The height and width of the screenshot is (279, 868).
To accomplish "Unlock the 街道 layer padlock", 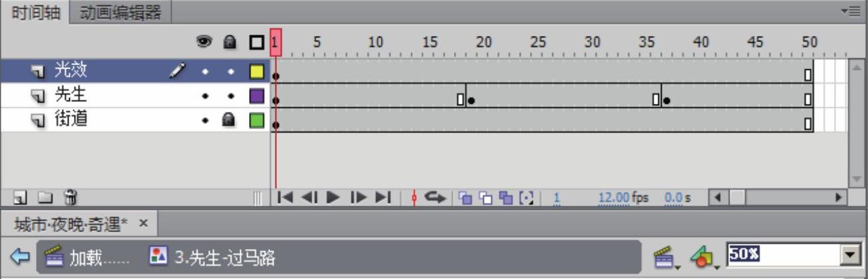I will pos(230,121).
